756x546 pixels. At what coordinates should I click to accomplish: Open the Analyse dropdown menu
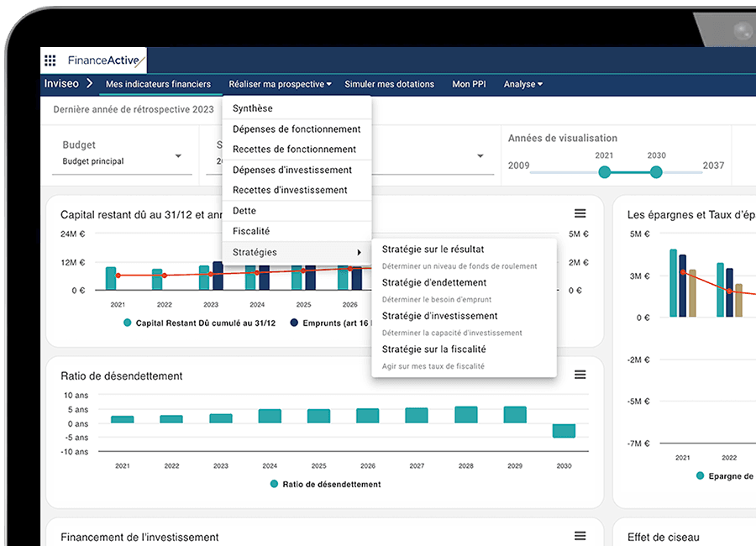tap(523, 84)
